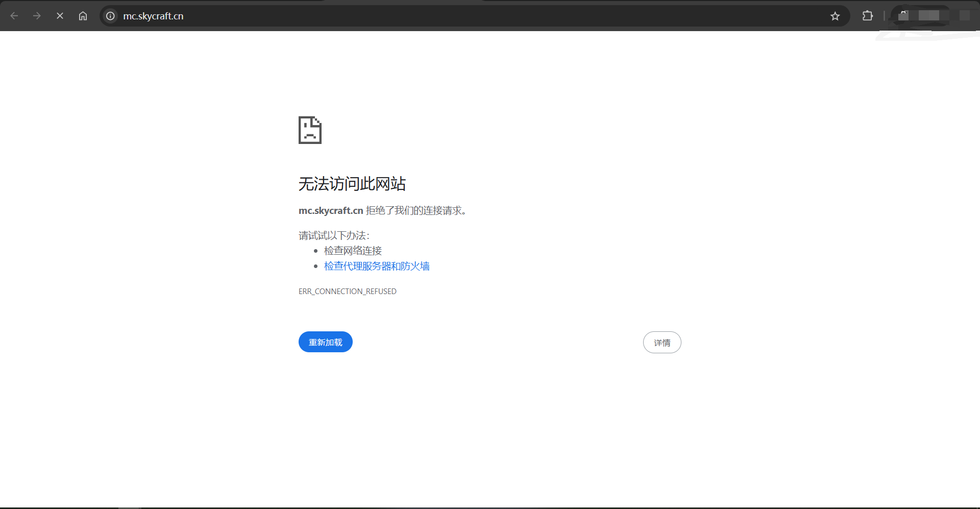
Task: Click the 检查网络连接 suggestion text
Action: (353, 251)
